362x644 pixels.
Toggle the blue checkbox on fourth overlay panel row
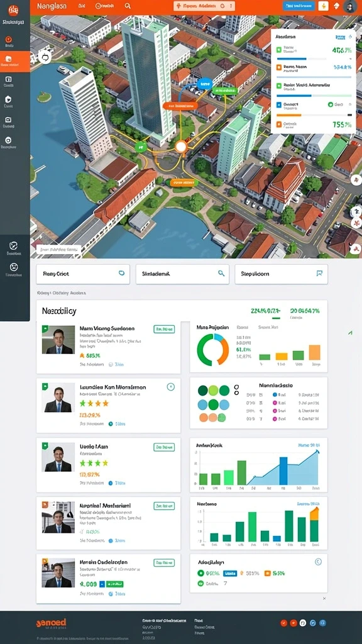click(x=278, y=105)
